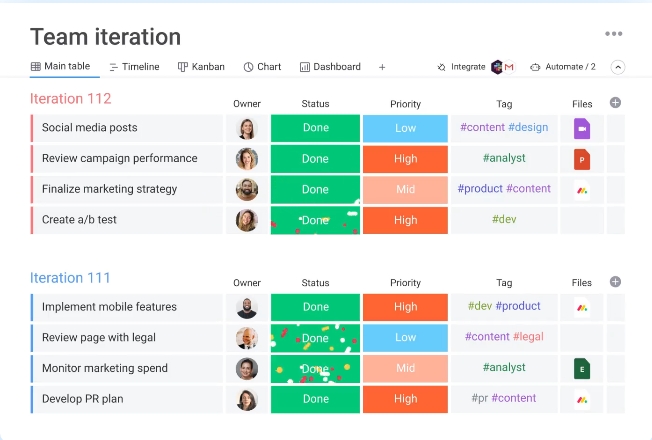Click the Integrate button
Screen dimensions: 652x440
(x=461, y=67)
